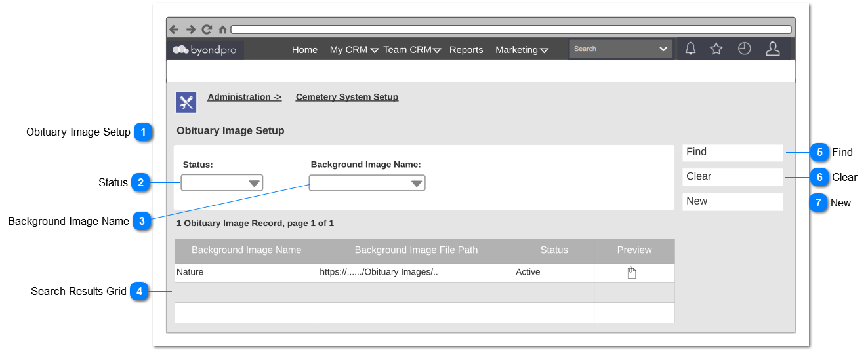Open the user profile icon

(x=773, y=49)
